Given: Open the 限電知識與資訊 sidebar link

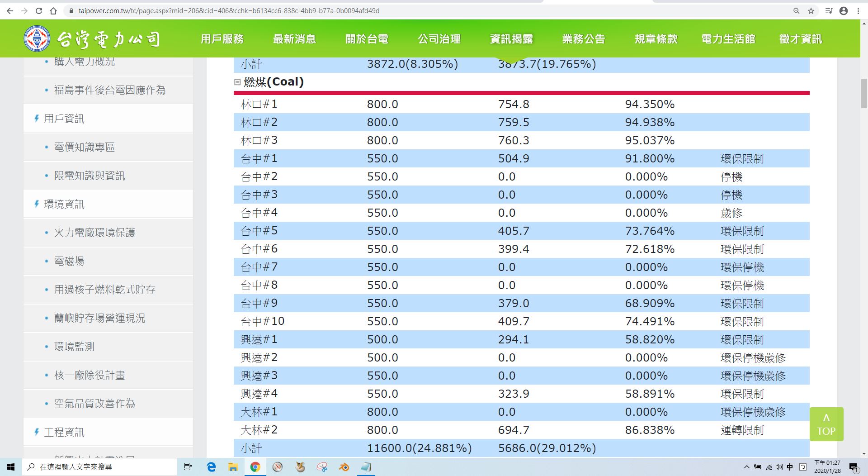Looking at the screenshot, I should (90, 176).
